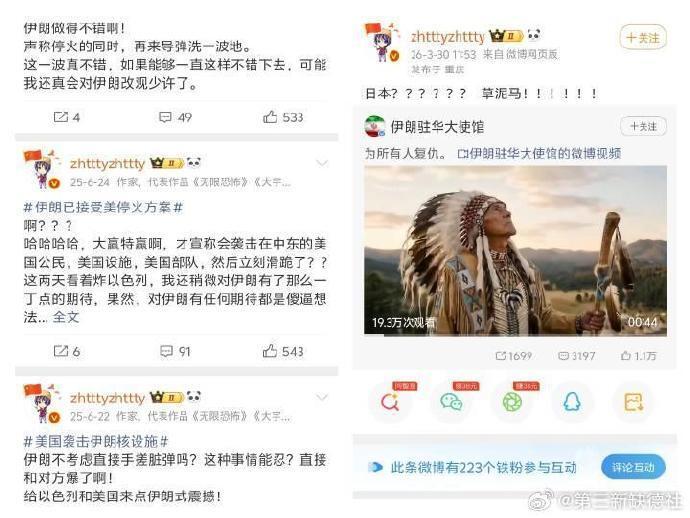Open 伊朗驻华大使馆的微博视频 link
This screenshot has height=518, width=690.
[540, 154]
